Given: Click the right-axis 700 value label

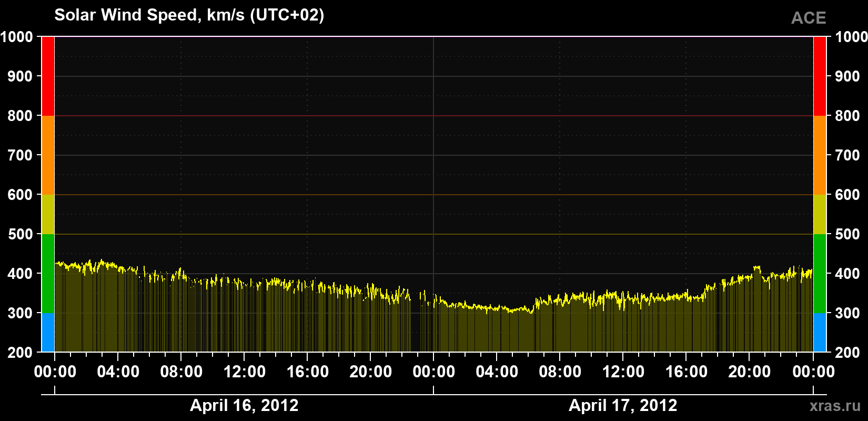Looking at the screenshot, I should (x=847, y=155).
